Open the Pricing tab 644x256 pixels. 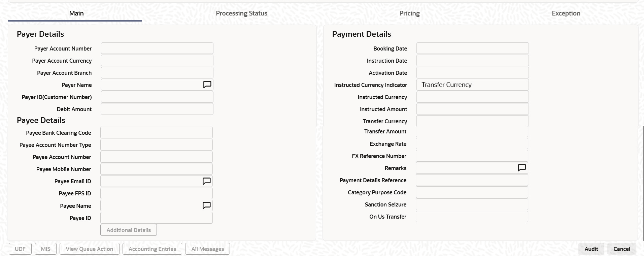click(409, 13)
